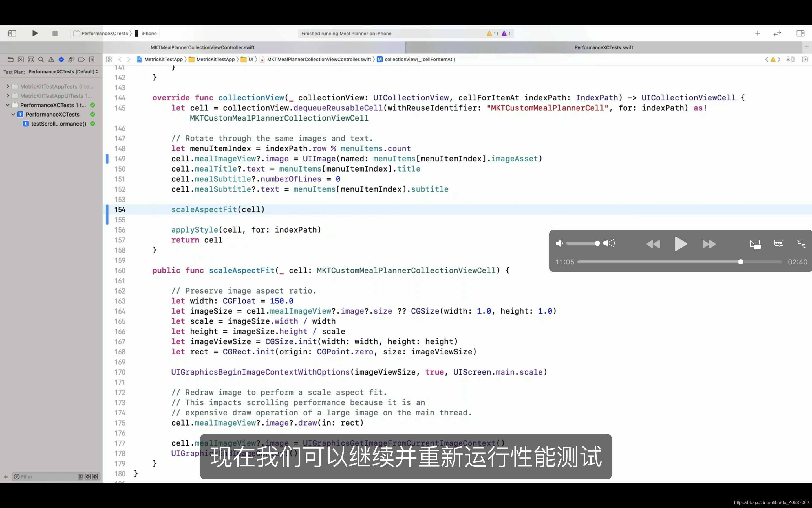Open file breadcrumb MKTMealPlannerCollectionViewController.swift

pyautogui.click(x=315, y=60)
